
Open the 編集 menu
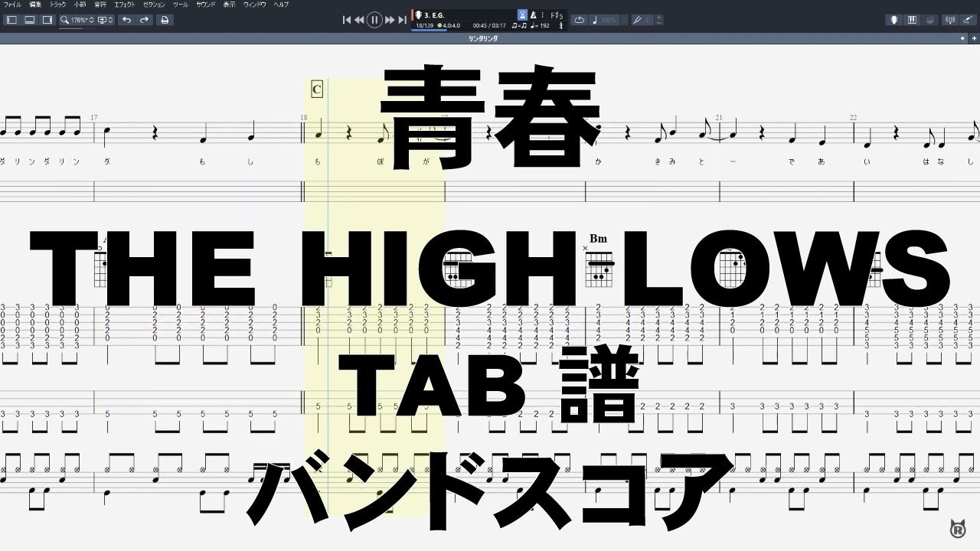point(34,5)
